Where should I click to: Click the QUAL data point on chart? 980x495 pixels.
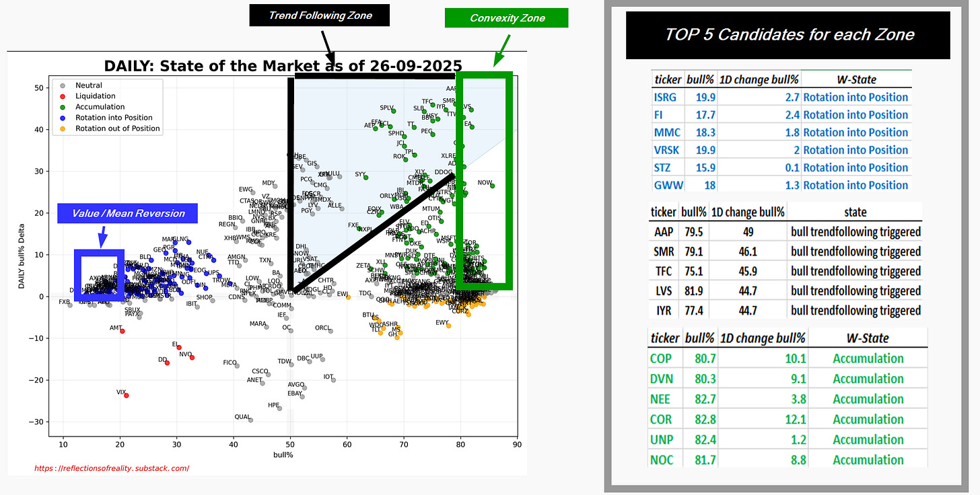click(251, 420)
